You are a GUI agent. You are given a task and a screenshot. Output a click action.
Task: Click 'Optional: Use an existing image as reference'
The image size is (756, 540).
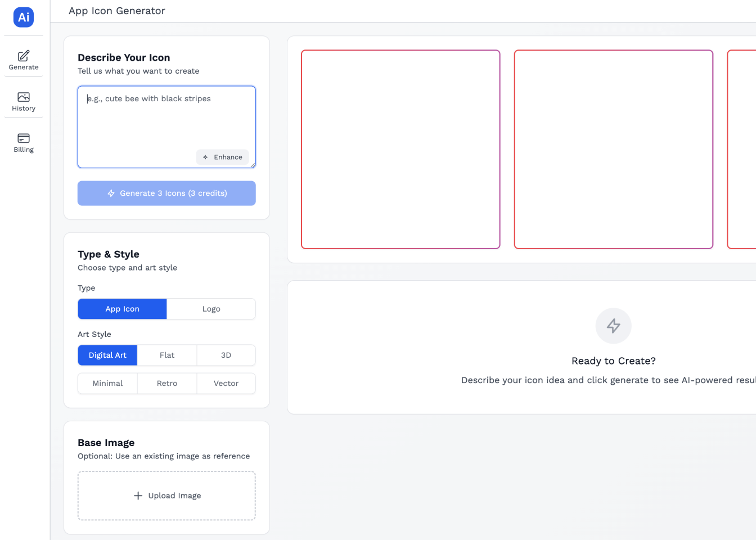point(164,456)
